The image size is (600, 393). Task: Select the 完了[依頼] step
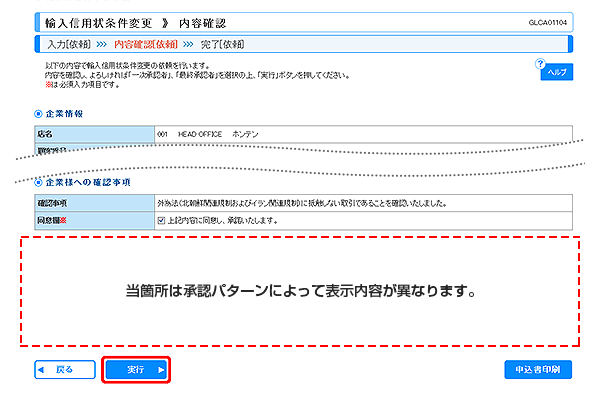[x=222, y=44]
